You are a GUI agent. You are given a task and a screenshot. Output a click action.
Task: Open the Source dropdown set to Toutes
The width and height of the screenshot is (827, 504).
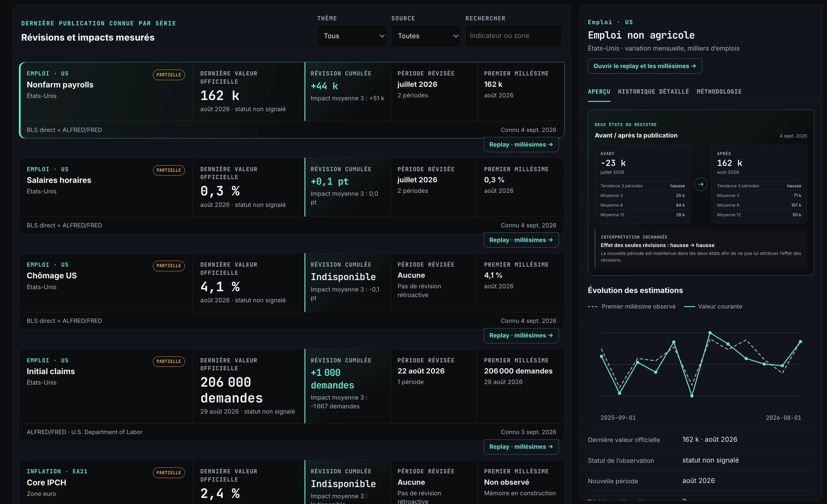click(x=426, y=36)
